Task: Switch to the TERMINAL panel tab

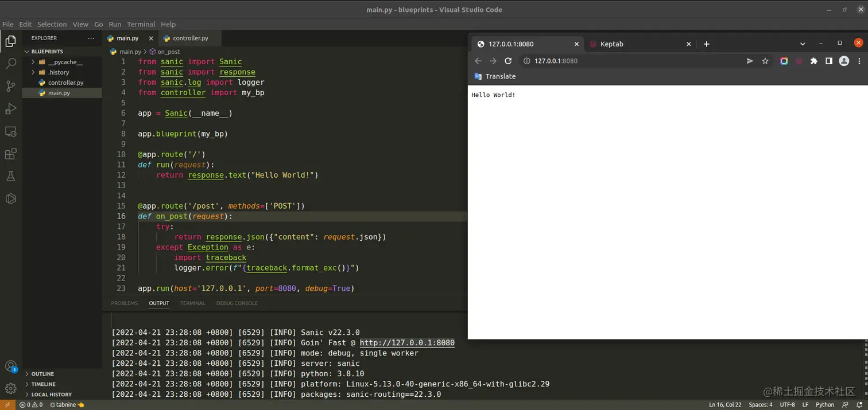Action: (192, 303)
